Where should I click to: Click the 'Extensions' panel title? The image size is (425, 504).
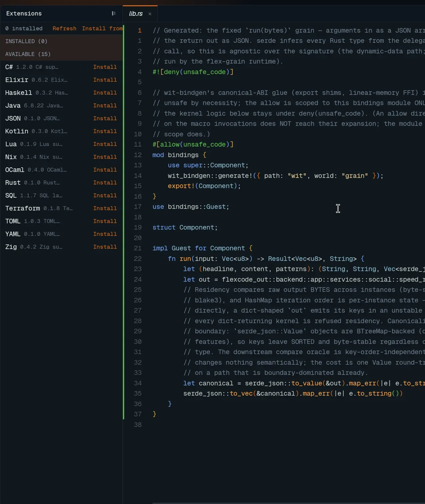[24, 14]
